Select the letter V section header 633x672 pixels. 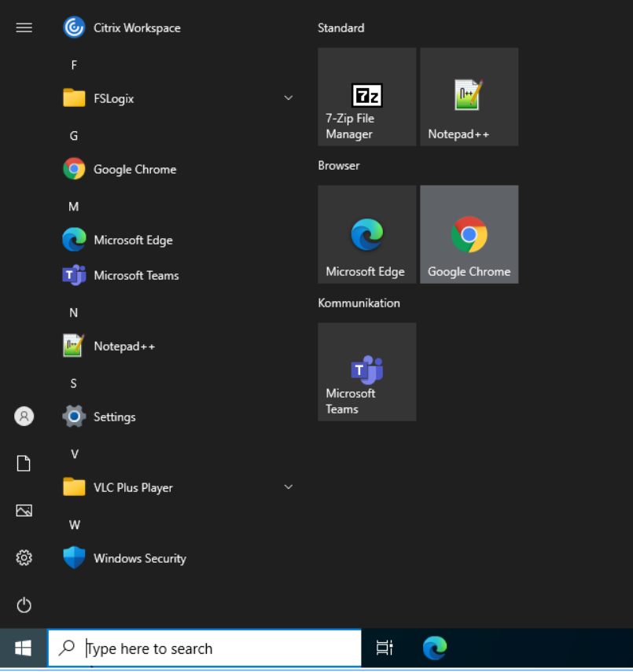tap(75, 454)
